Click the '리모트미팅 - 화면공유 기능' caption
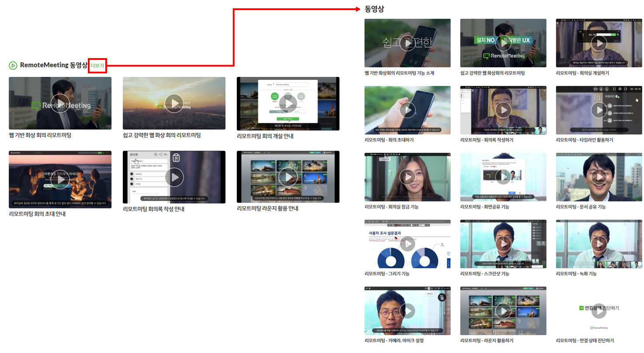 [x=485, y=207]
